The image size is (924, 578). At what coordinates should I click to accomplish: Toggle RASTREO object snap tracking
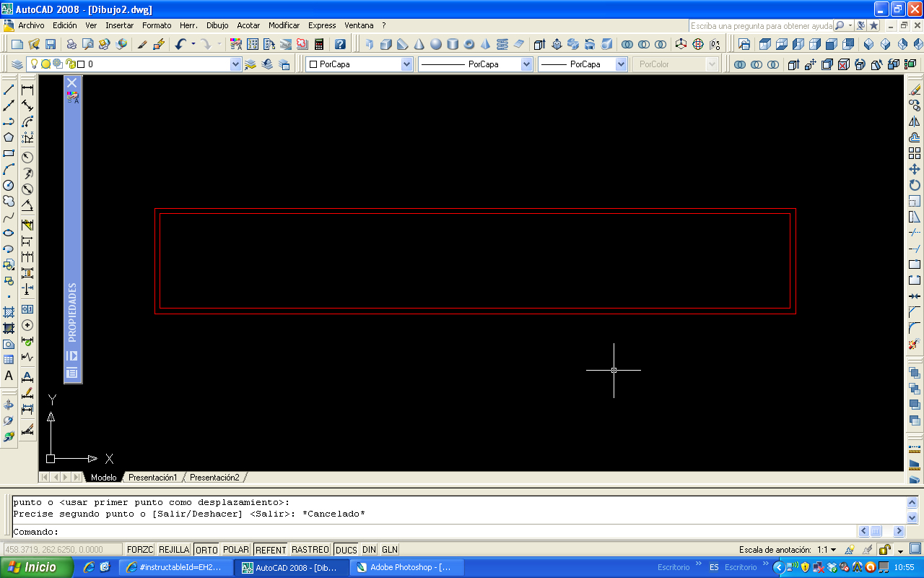[x=310, y=550]
